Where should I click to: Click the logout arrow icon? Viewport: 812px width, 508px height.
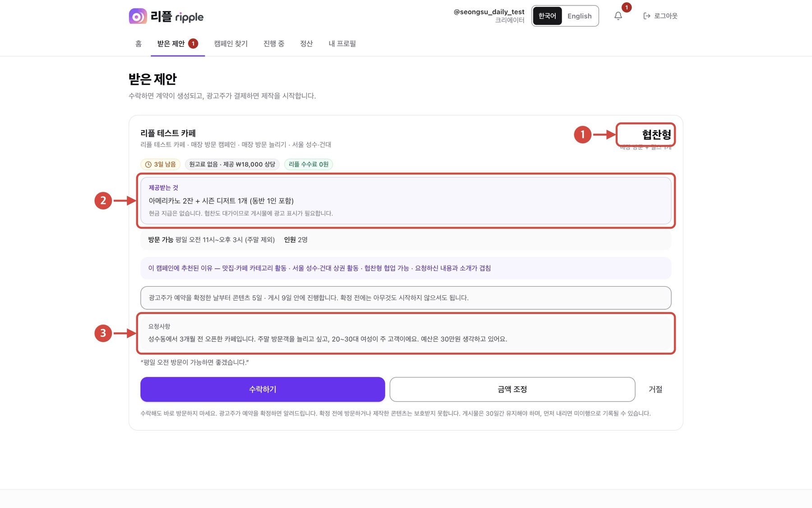click(x=647, y=16)
